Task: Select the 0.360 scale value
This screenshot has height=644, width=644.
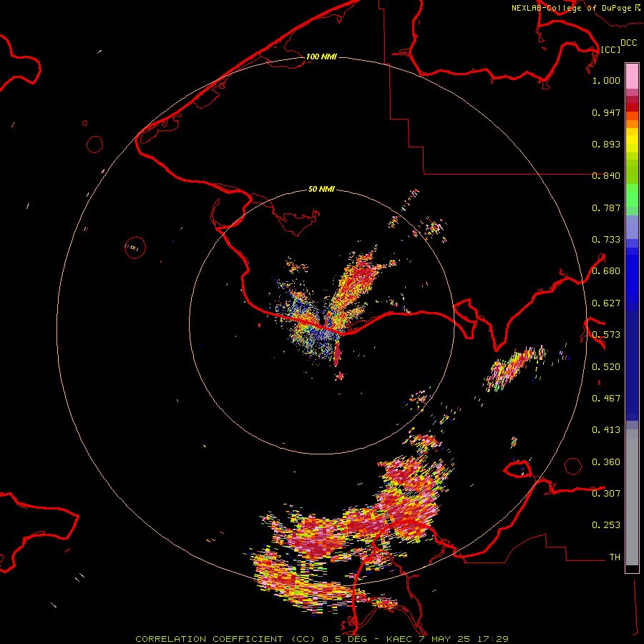Action: pyautogui.click(x=606, y=462)
